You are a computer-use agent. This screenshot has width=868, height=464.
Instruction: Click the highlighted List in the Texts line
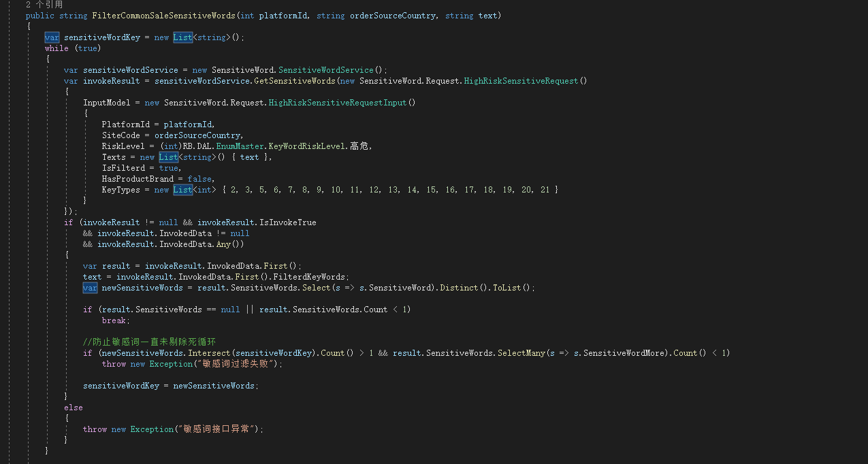168,157
